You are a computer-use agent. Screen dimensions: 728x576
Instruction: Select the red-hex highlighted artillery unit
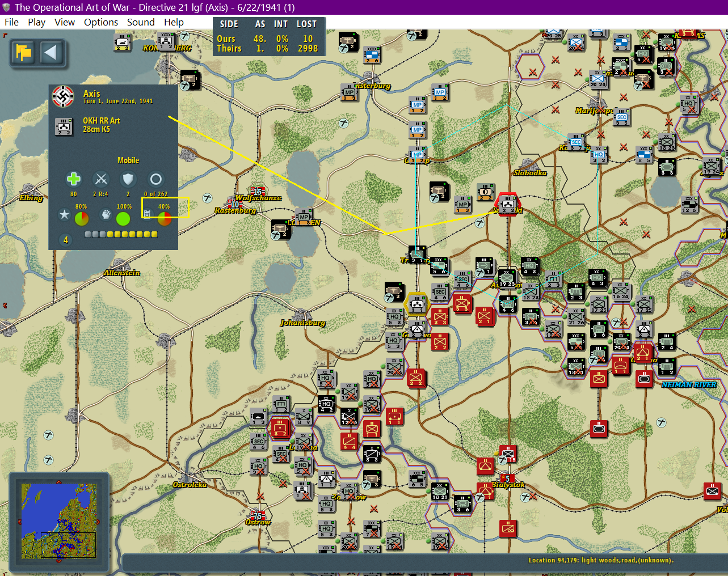coord(508,204)
